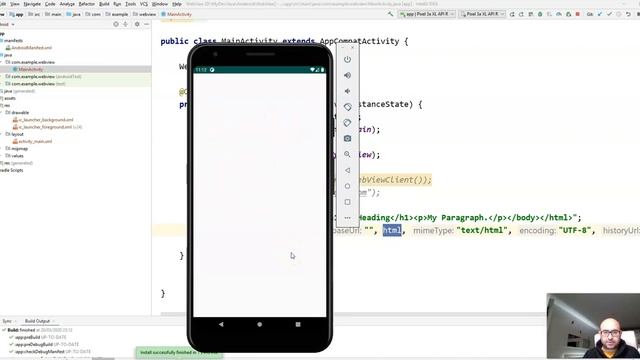Image resolution: width=640 pixels, height=360 pixels.
Task: Open emulator extended controls (three dots)
Action: point(347,218)
